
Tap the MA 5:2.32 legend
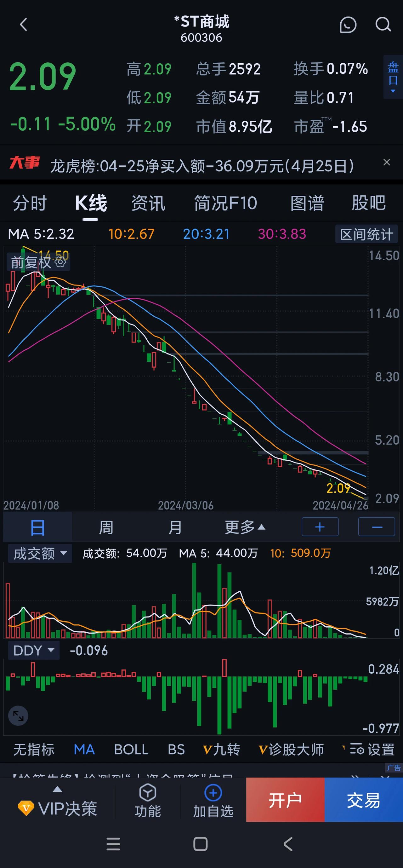click(x=41, y=234)
